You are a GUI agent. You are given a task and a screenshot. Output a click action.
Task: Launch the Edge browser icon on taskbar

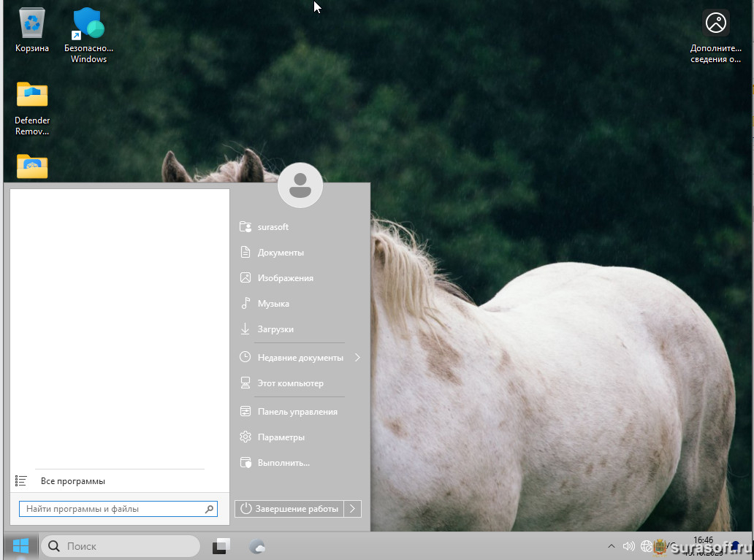click(257, 546)
